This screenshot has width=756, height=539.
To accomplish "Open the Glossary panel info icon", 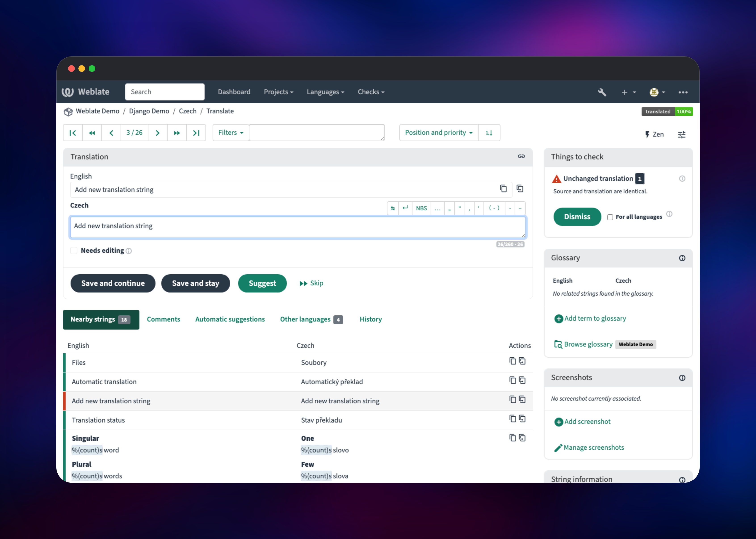I will 682,258.
